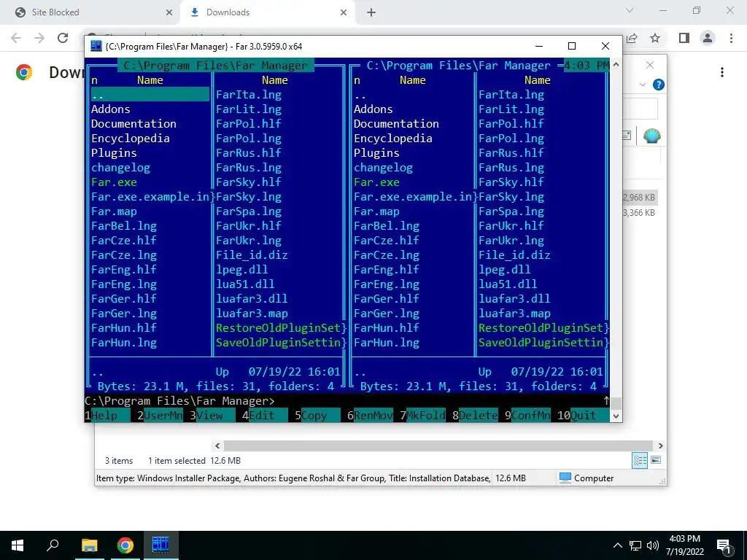Click 5 Copy in Far key bar
The image size is (747, 560).
click(x=317, y=415)
